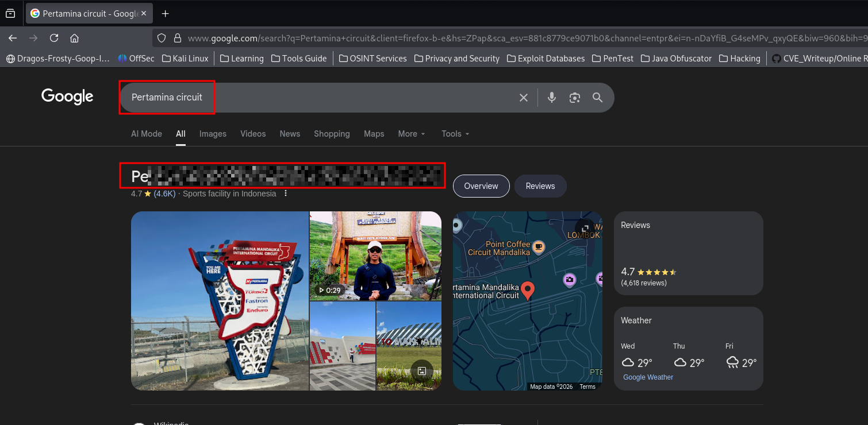Click the magnifying glass search icon
868x425 pixels.
[597, 98]
